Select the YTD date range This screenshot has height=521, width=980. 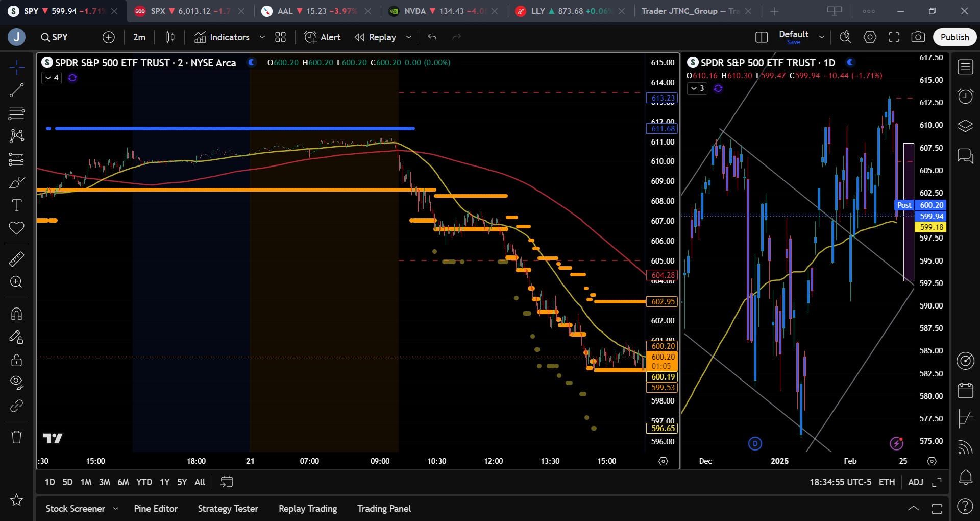(144, 482)
